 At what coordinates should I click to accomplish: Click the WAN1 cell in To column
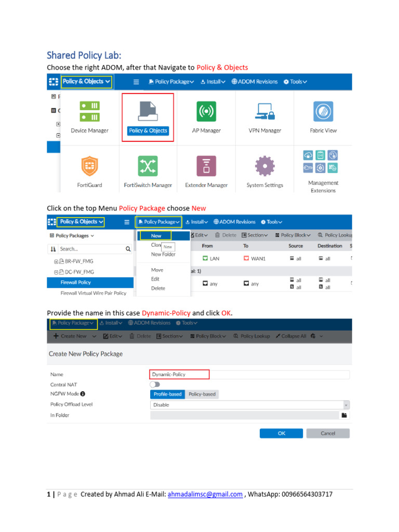click(x=255, y=259)
